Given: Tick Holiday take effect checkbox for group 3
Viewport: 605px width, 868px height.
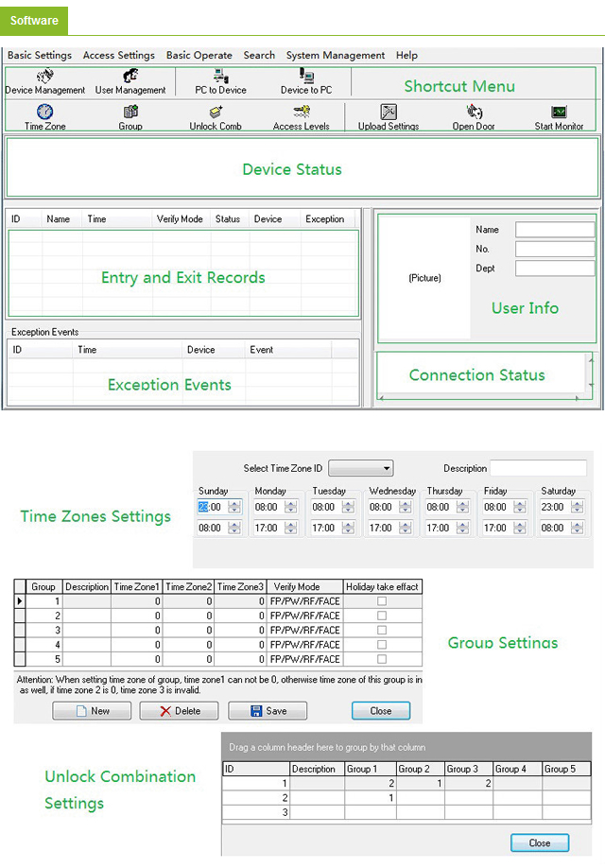Looking at the screenshot, I should (382, 630).
